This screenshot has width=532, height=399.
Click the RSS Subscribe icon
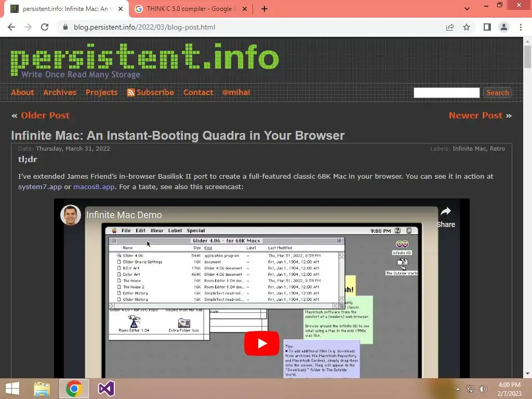[130, 92]
